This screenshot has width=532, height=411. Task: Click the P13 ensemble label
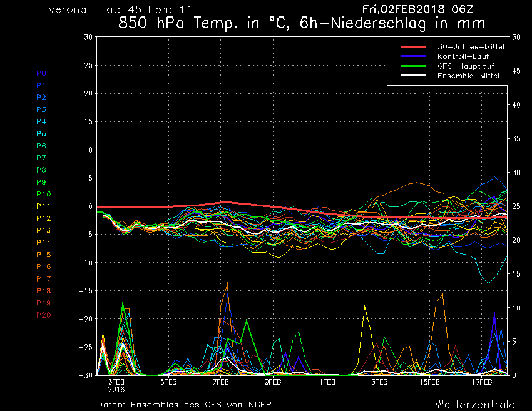click(x=43, y=230)
